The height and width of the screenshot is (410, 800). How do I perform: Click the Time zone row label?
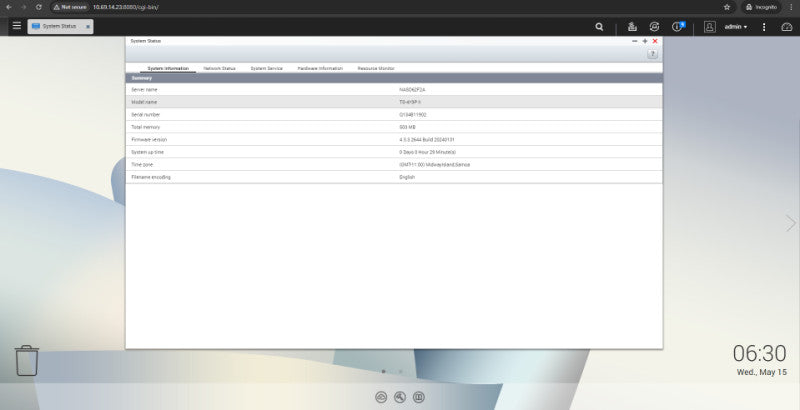tap(142, 165)
